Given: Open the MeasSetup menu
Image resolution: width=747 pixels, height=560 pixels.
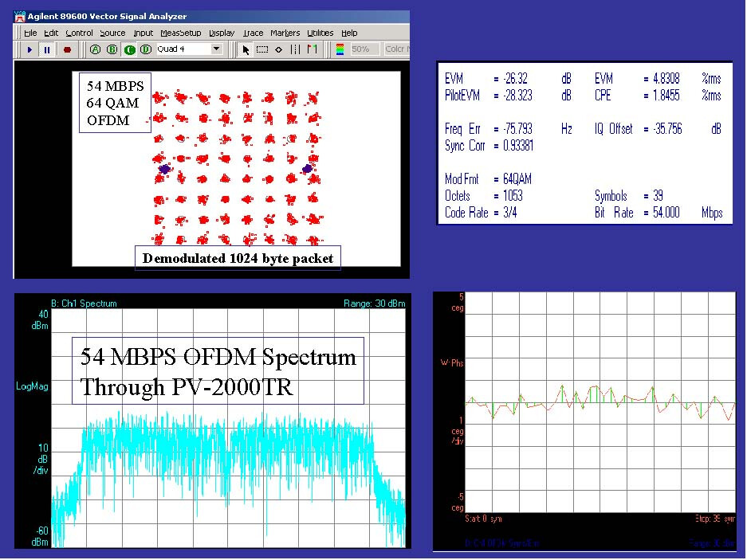Looking at the screenshot, I should [180, 33].
